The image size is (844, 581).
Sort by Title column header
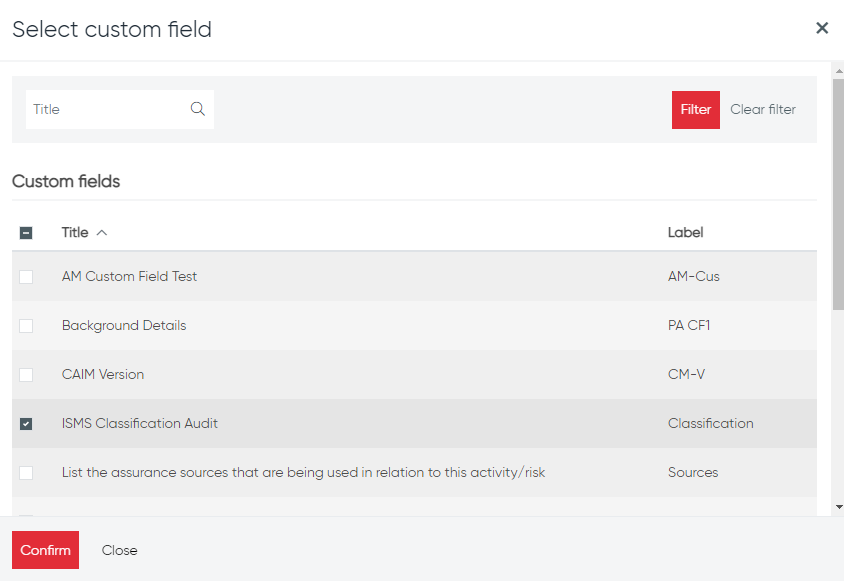(x=75, y=233)
